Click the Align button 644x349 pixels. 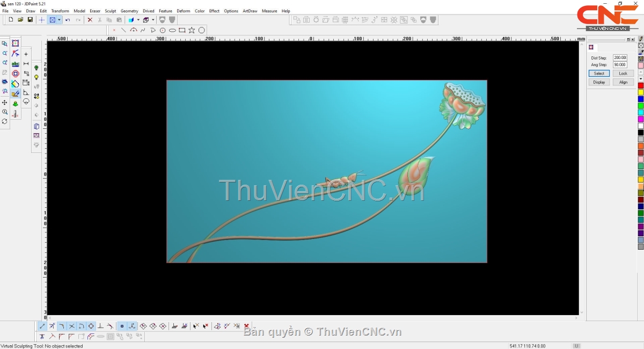tap(623, 82)
